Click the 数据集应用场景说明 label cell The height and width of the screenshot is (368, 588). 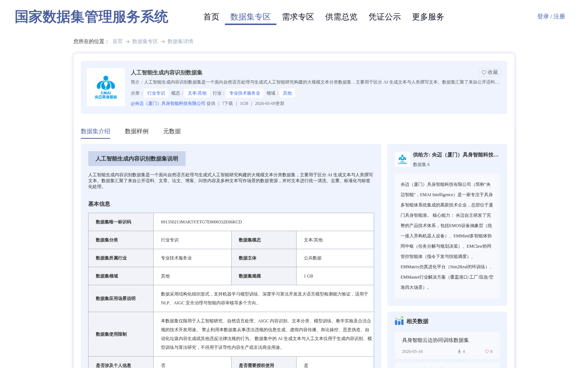[121, 298]
